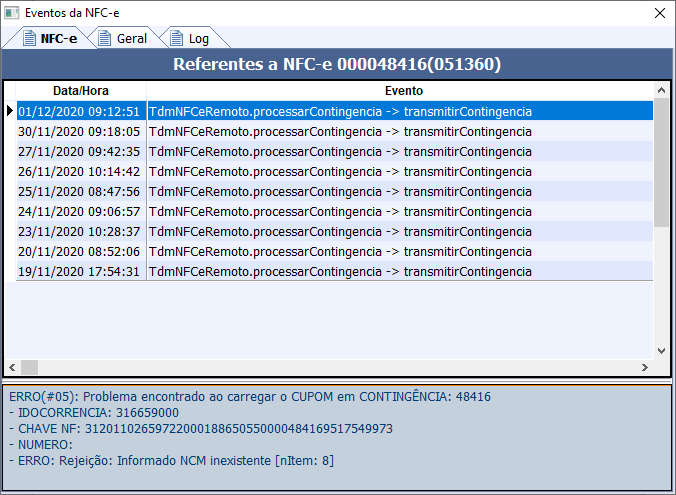Click the Log tab document icon
The height and width of the screenshot is (495, 676).
pos(176,39)
